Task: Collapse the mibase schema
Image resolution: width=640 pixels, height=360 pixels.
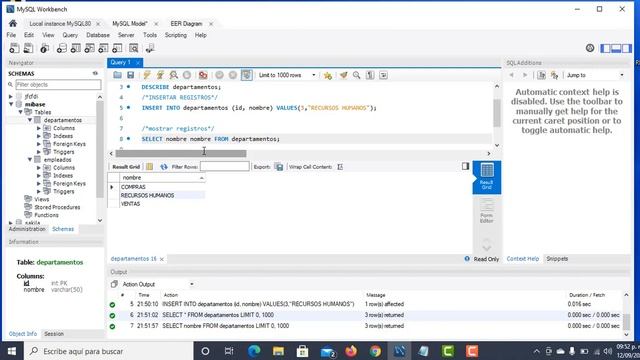Action: point(11,104)
